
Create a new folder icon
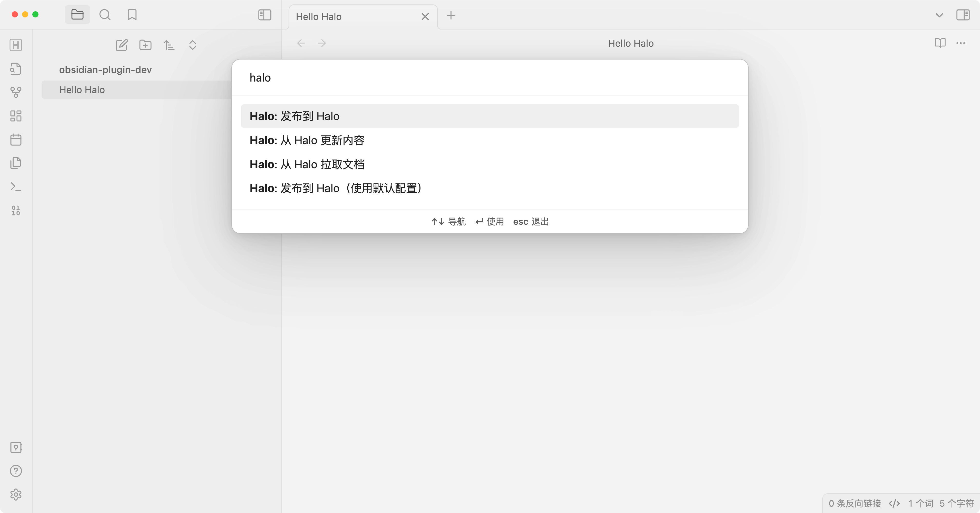(145, 45)
